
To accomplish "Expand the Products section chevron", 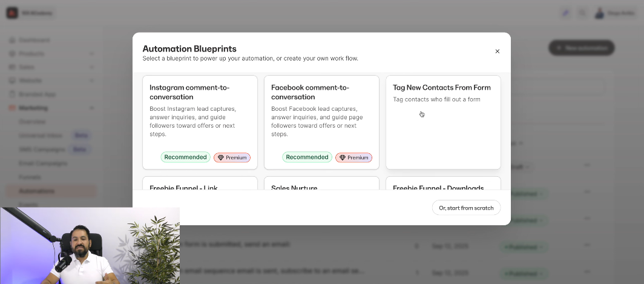I will (x=92, y=54).
